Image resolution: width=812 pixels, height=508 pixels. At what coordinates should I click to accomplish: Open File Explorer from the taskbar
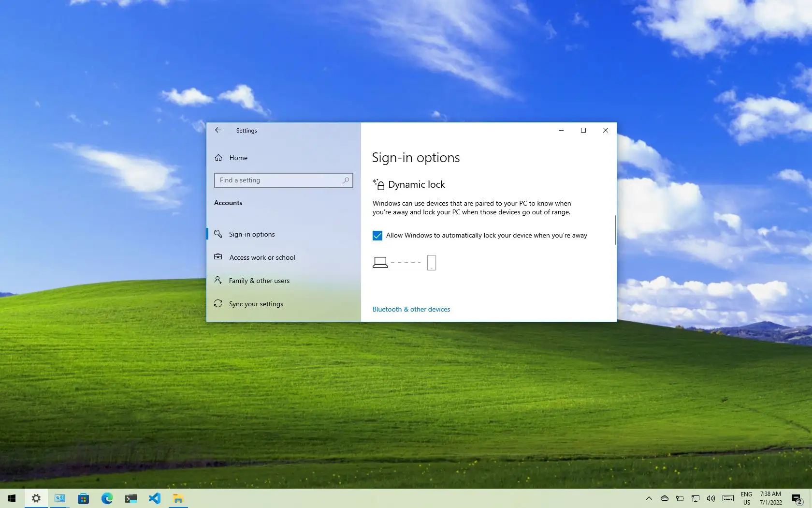click(178, 498)
